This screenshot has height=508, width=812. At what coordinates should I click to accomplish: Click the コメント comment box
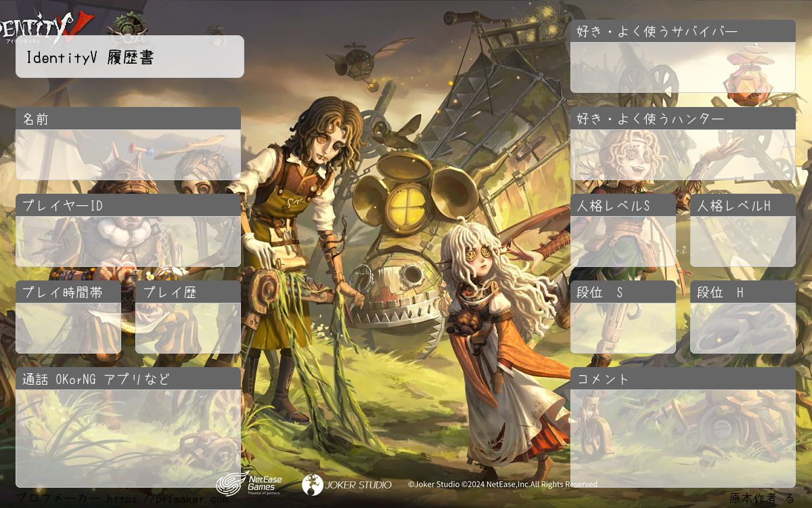[683, 438]
